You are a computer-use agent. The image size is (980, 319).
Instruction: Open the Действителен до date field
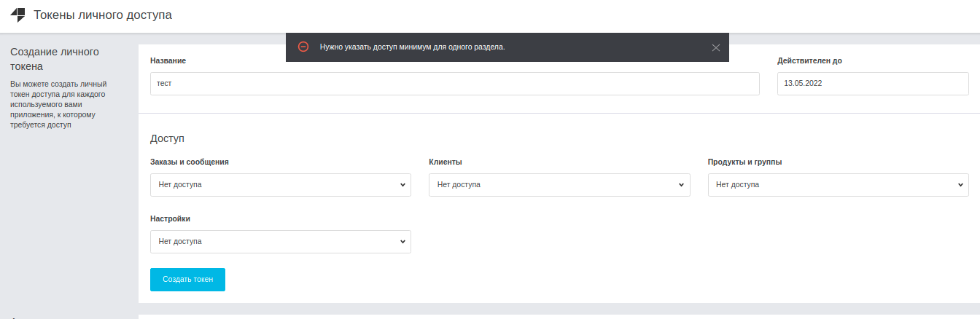pyautogui.click(x=873, y=84)
